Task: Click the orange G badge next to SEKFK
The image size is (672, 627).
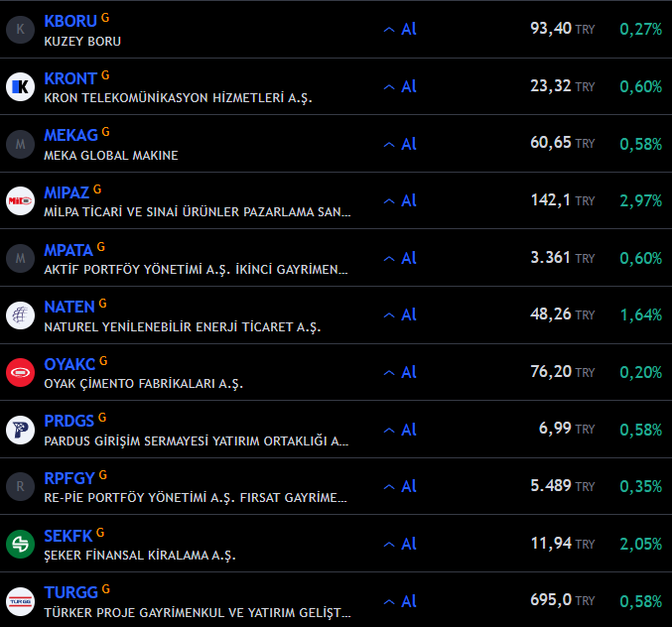Action: tap(100, 533)
